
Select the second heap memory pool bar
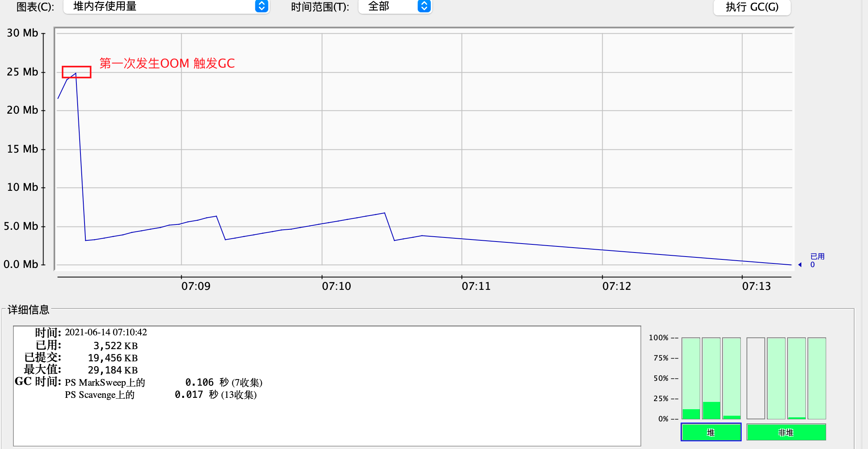(711, 378)
